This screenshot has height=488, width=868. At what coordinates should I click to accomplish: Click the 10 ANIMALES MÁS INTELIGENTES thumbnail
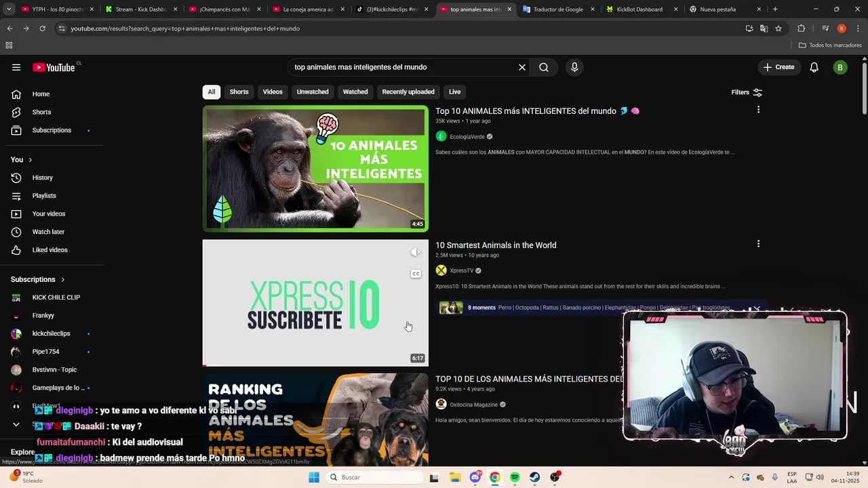(x=315, y=169)
